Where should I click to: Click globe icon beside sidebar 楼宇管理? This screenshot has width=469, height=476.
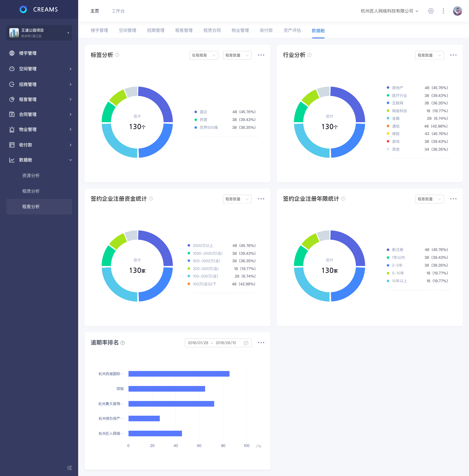12,53
